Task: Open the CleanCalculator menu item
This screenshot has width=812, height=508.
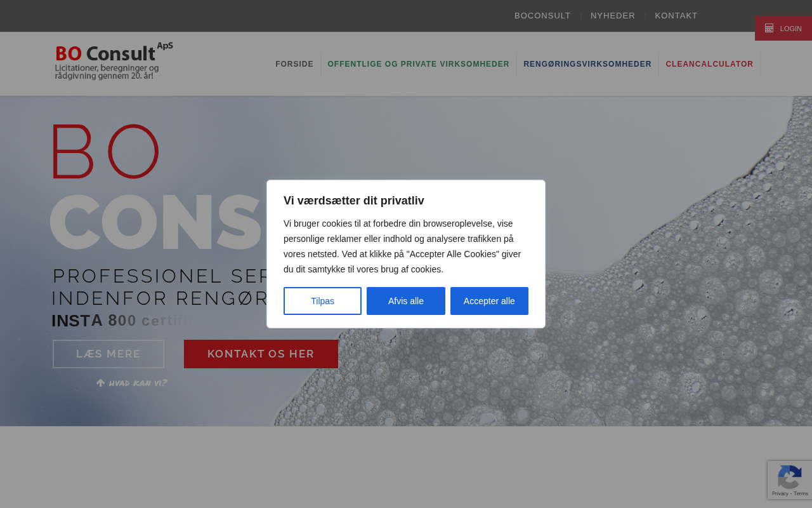Action: pos(709,64)
